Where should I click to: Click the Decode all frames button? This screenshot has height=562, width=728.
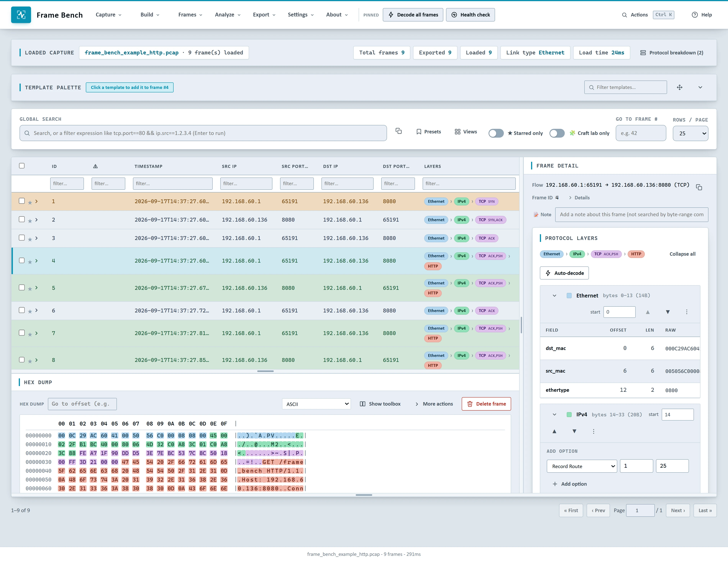click(413, 15)
